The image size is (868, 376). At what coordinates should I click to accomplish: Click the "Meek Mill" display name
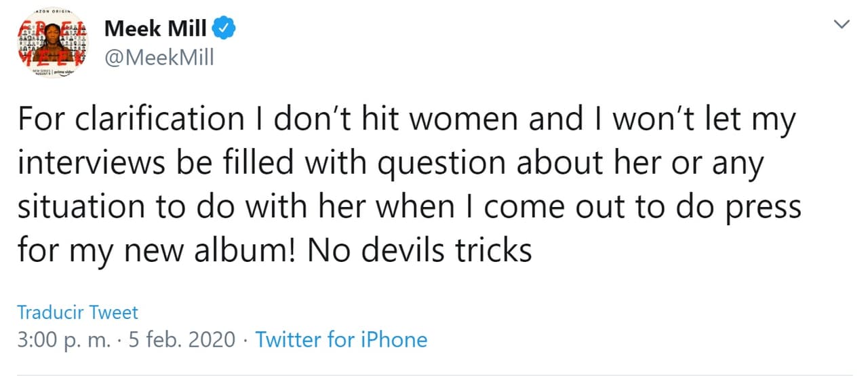pos(155,29)
